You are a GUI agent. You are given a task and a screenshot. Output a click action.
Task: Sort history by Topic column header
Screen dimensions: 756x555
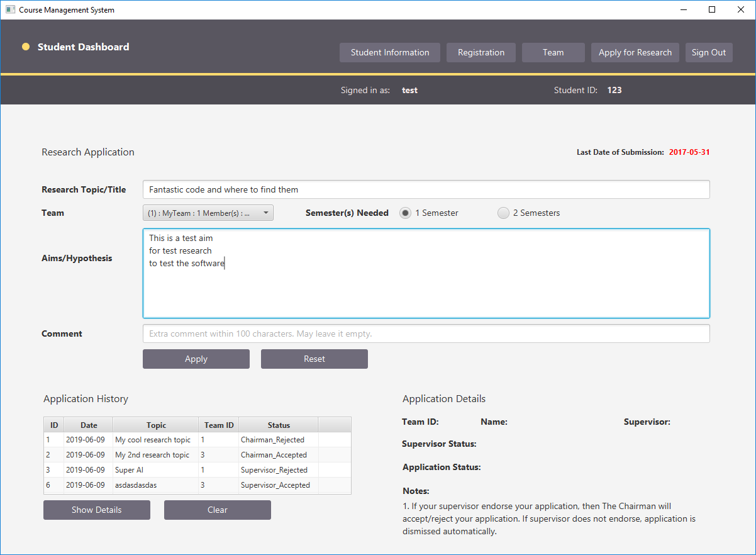[156, 425]
